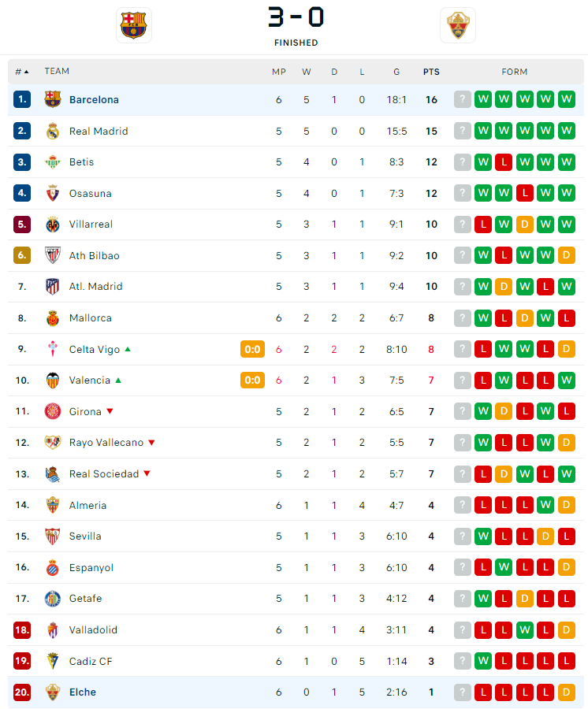Open the Rayo Vallecano team link
Screen dimensions: 588x709
pos(106,443)
